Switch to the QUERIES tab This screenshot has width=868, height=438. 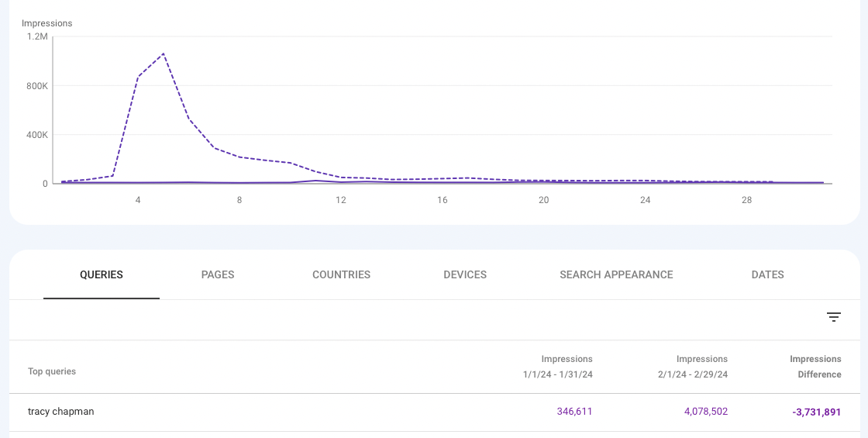(102, 274)
